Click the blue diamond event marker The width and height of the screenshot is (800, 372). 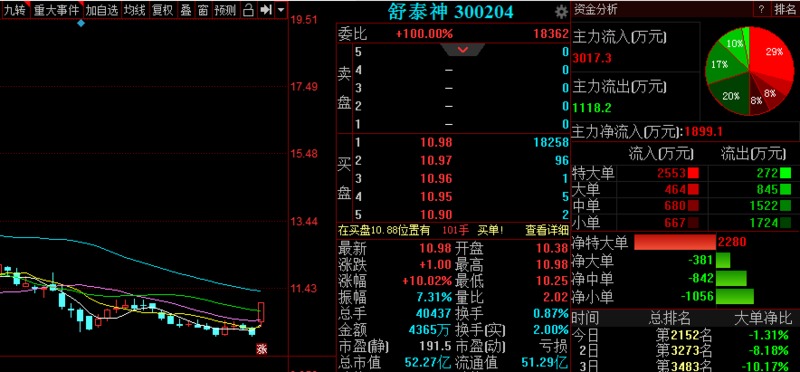pos(81,23)
